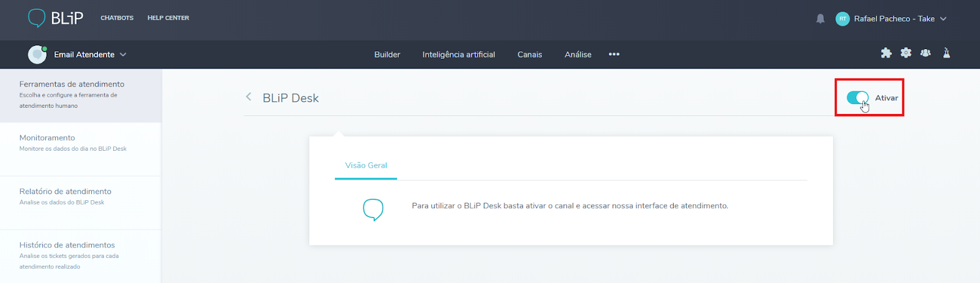Click the BLiP logo

click(56, 18)
